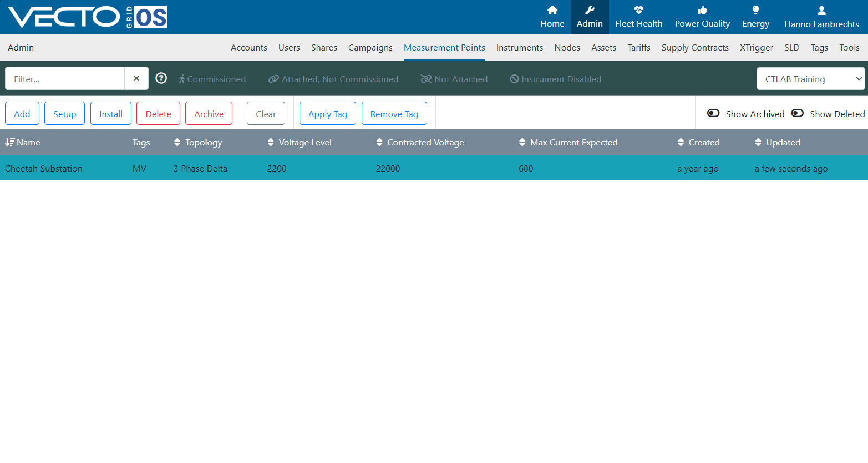Toggle the Show Archived switch
868x463 pixels.
pyautogui.click(x=713, y=113)
